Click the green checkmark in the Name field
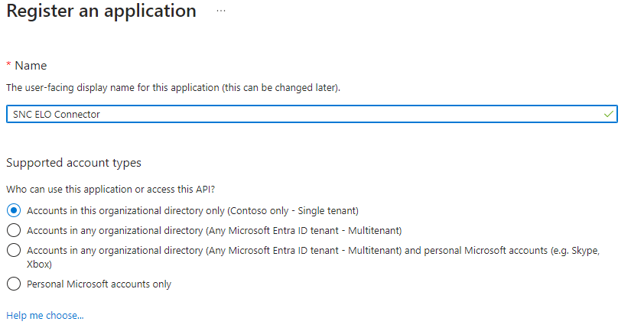The width and height of the screenshot is (644, 328). 608,114
